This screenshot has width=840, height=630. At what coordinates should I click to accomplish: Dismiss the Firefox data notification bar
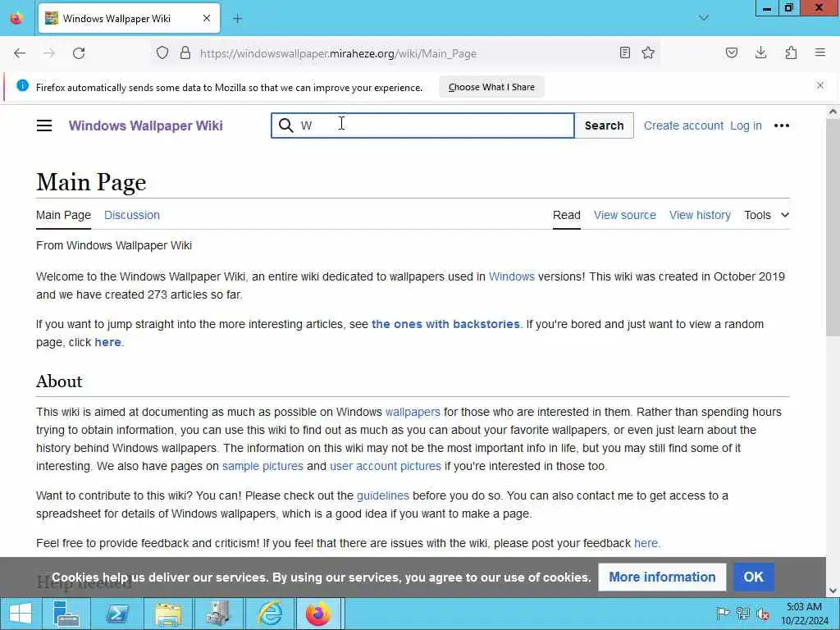pyautogui.click(x=820, y=85)
